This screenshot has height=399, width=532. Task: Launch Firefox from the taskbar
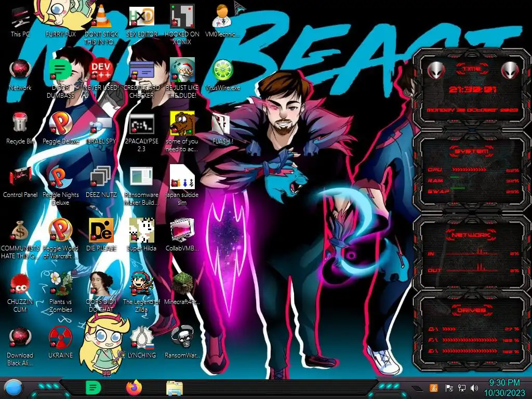click(134, 388)
